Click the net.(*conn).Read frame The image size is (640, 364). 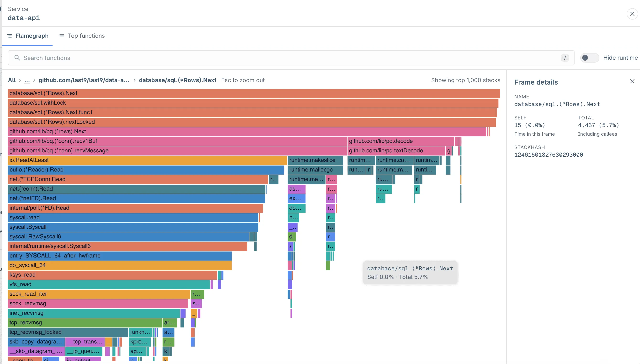tap(136, 189)
